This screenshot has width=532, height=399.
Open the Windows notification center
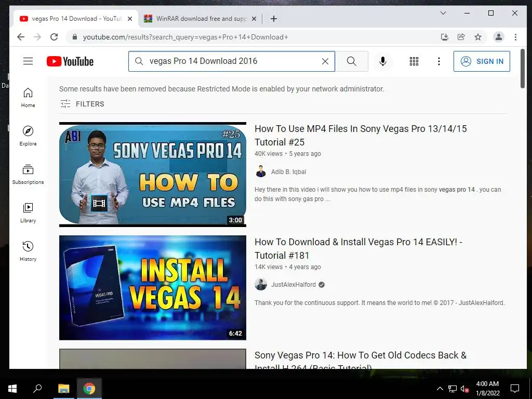[515, 389]
